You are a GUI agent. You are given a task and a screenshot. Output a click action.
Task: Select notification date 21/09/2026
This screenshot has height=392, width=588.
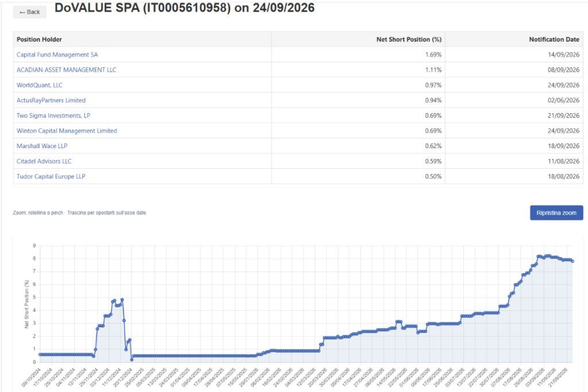coord(563,115)
